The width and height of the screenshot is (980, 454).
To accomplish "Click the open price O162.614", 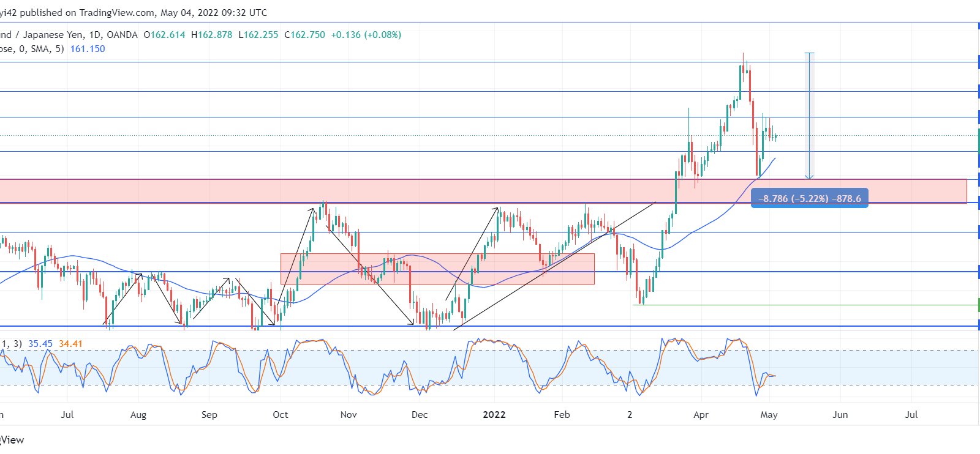I will tap(165, 35).
